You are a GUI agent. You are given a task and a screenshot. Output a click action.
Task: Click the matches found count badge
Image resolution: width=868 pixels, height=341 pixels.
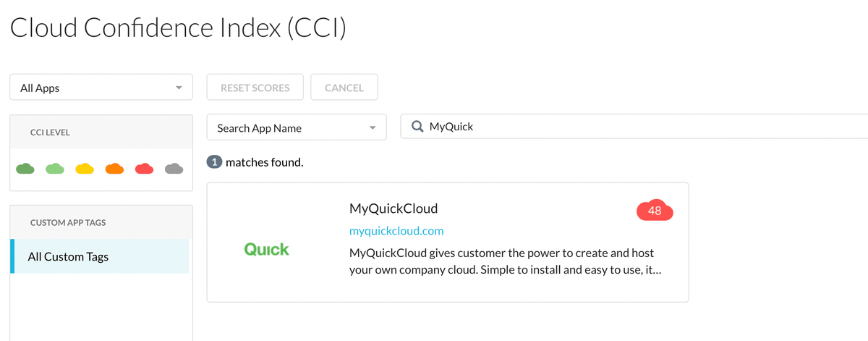(214, 162)
